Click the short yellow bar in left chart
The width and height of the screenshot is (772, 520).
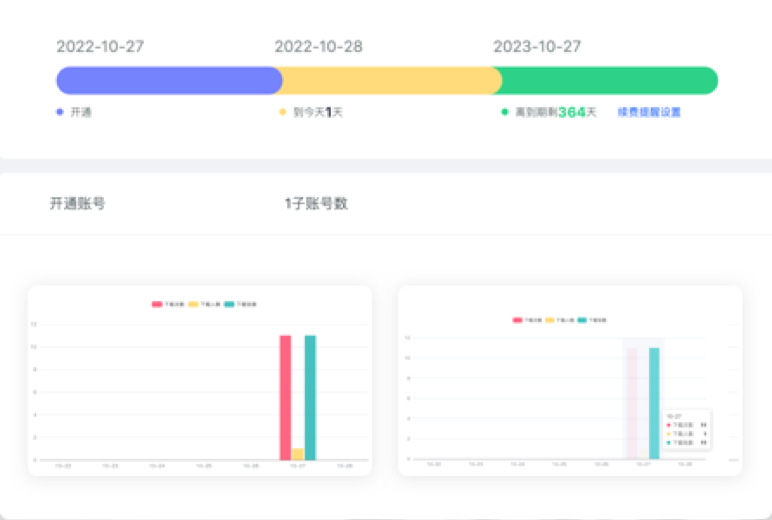click(297, 454)
